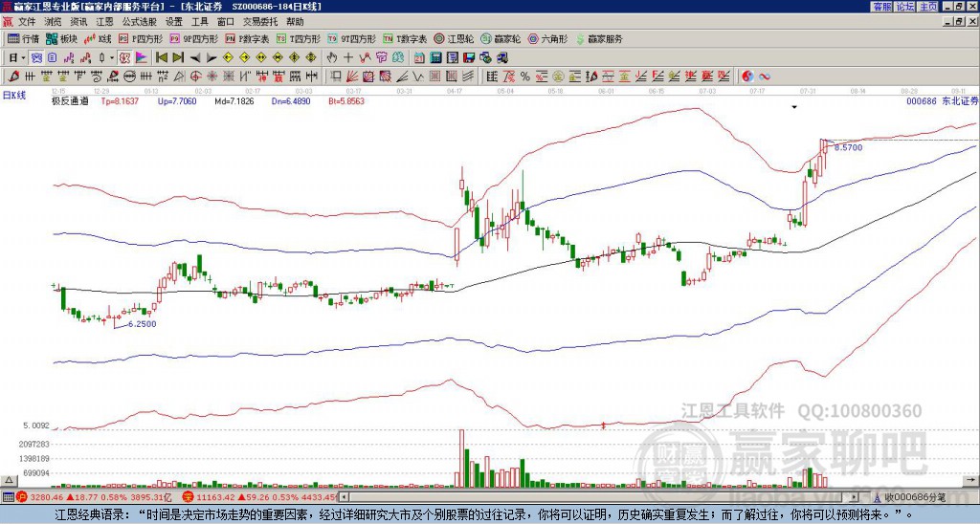Open the 9P四方形 tool
Viewport: 980px width, 524px height.
click(x=193, y=38)
